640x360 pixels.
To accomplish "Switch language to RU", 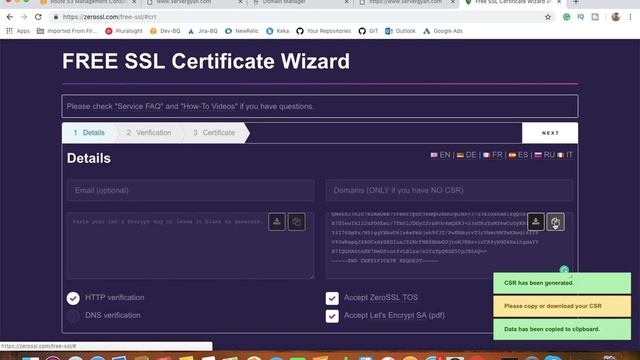I will click(545, 155).
